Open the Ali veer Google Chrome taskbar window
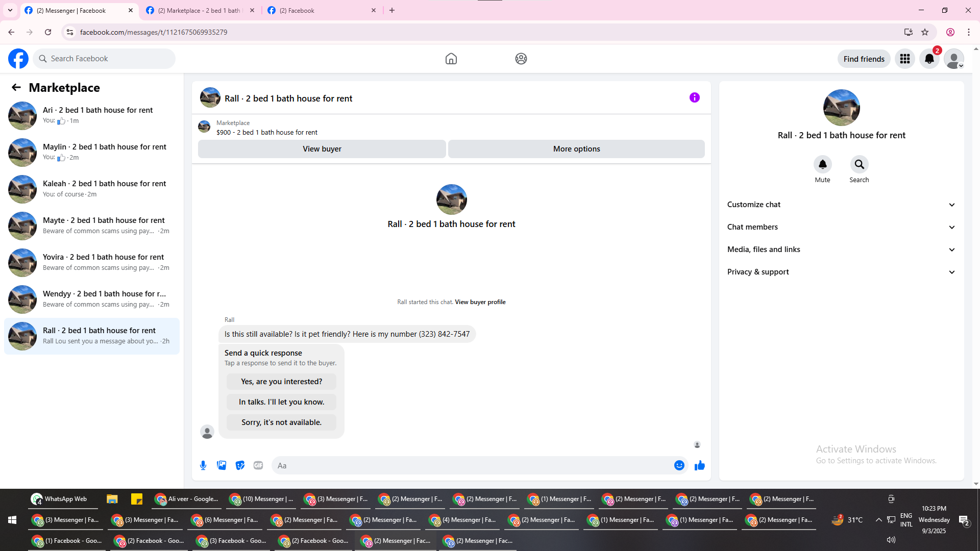This screenshot has height=551, width=980. click(x=187, y=499)
